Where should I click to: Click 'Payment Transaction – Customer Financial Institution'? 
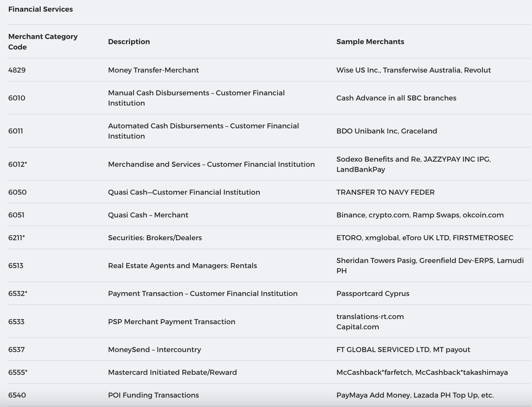click(203, 293)
